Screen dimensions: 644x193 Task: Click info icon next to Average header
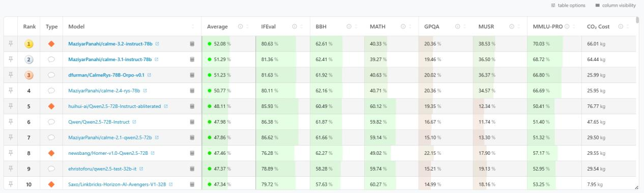point(240,26)
